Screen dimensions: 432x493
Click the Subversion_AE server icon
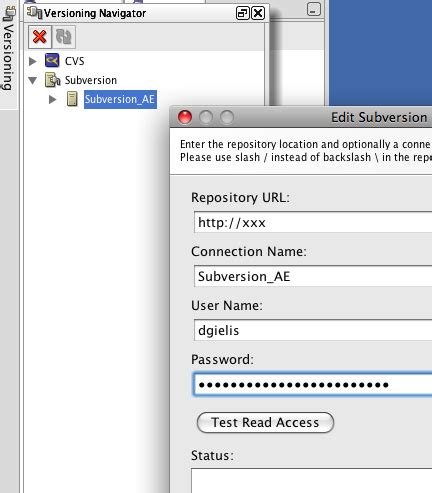[72, 99]
